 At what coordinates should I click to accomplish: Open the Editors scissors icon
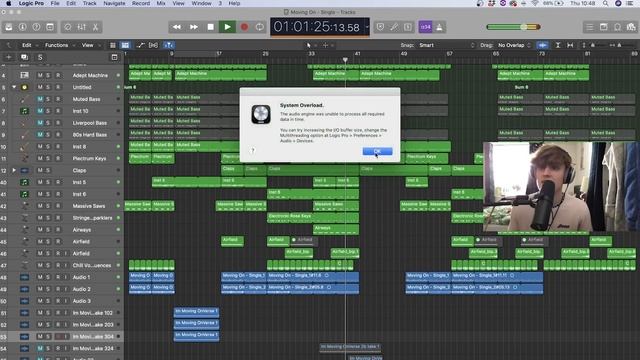point(95,27)
